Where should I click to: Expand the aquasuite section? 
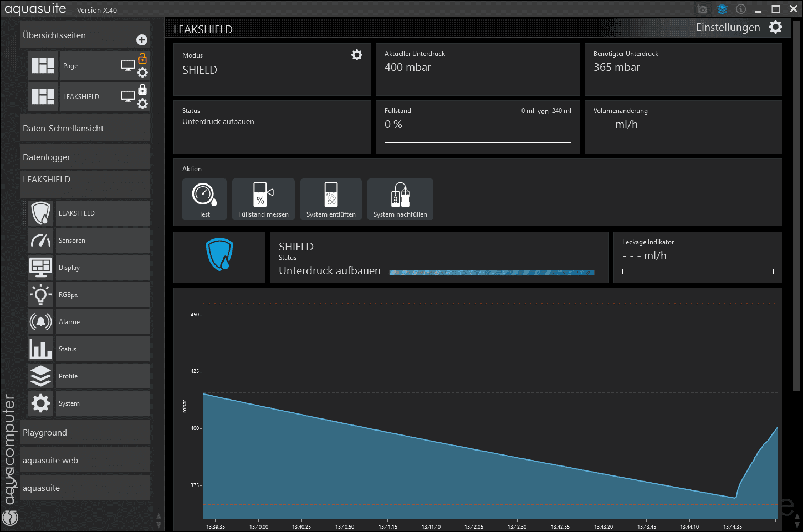coord(85,488)
